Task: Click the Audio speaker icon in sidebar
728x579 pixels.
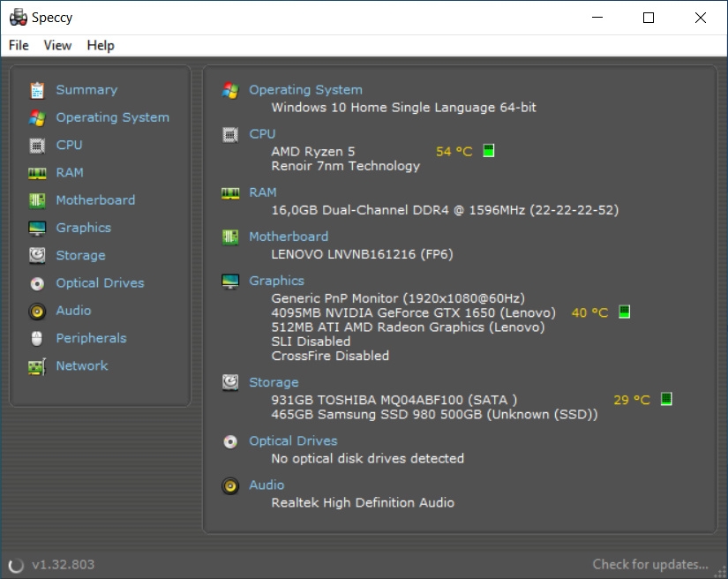Action: 37,311
